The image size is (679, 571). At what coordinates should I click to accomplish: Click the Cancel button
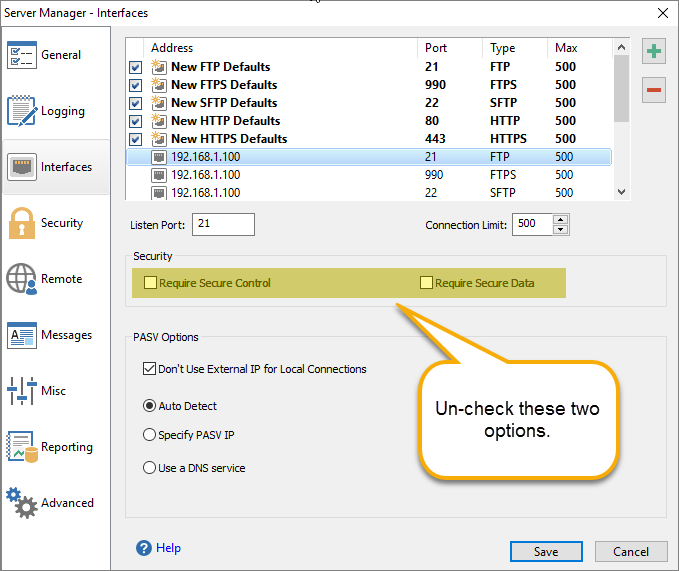(x=631, y=552)
